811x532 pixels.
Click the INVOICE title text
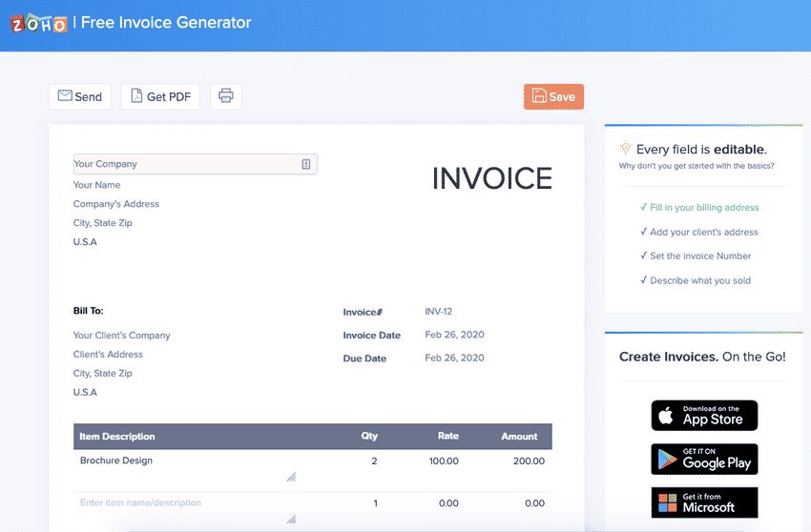492,178
